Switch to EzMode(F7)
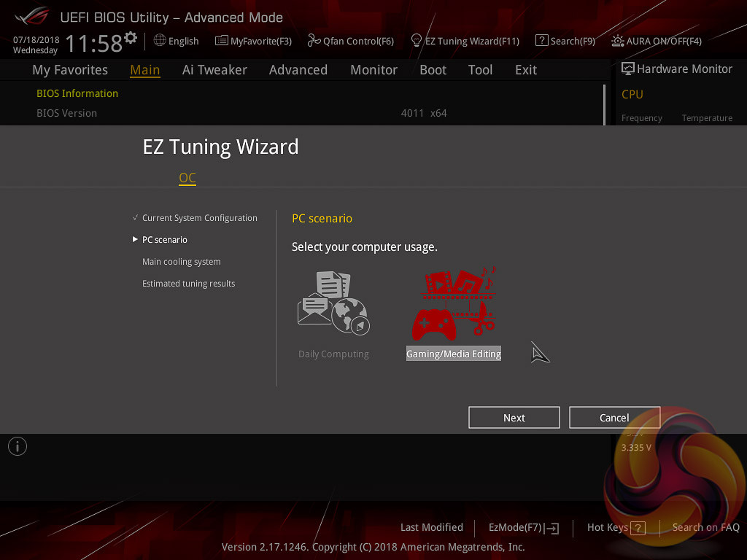Screen dimensions: 747x560 [x=524, y=528]
